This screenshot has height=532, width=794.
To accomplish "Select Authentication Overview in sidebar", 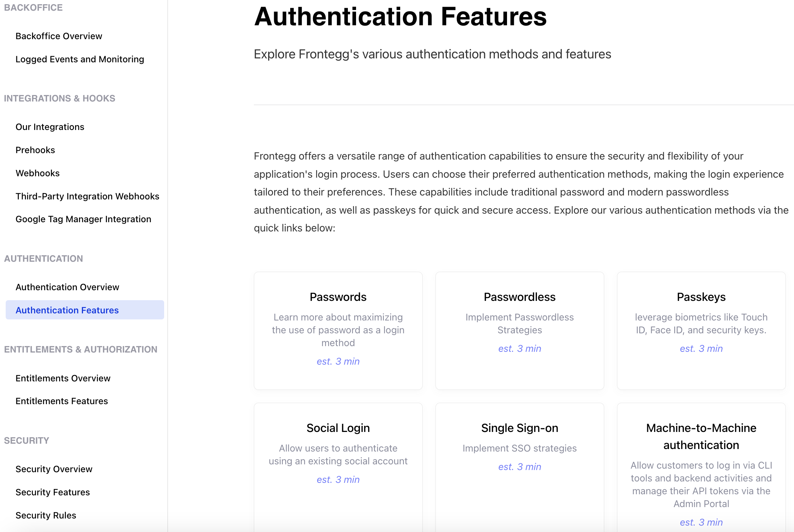I will click(x=67, y=287).
